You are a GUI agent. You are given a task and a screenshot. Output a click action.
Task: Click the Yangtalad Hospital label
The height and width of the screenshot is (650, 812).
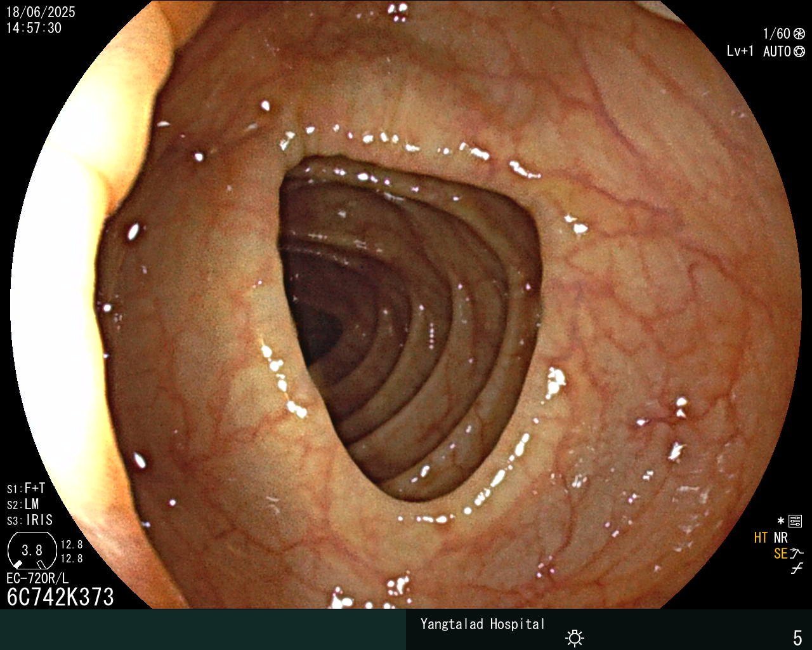tap(483, 624)
